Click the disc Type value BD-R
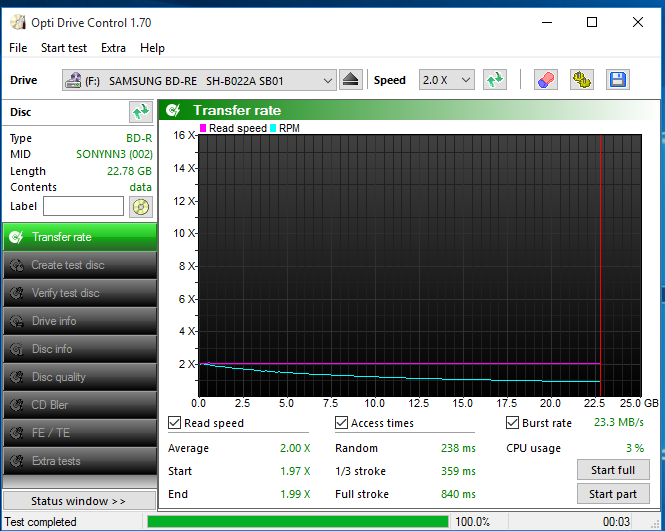The width and height of the screenshot is (665, 531). (139, 138)
